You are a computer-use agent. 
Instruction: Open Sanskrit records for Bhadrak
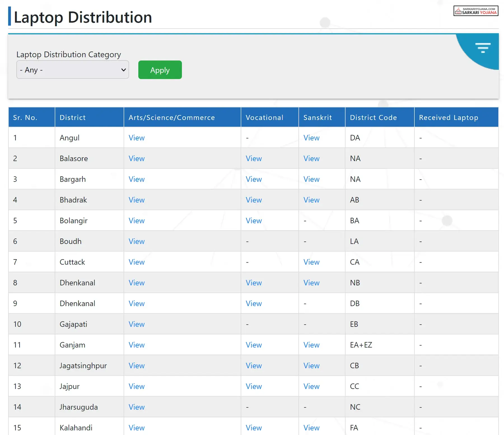pos(311,200)
